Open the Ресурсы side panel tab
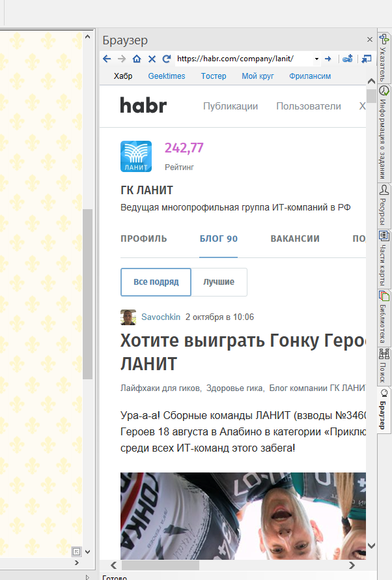The width and height of the screenshot is (392, 580). coord(384,205)
